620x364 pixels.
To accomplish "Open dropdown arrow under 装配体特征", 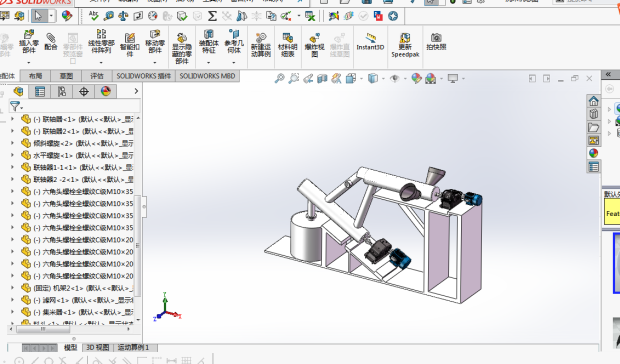I will click(x=208, y=62).
